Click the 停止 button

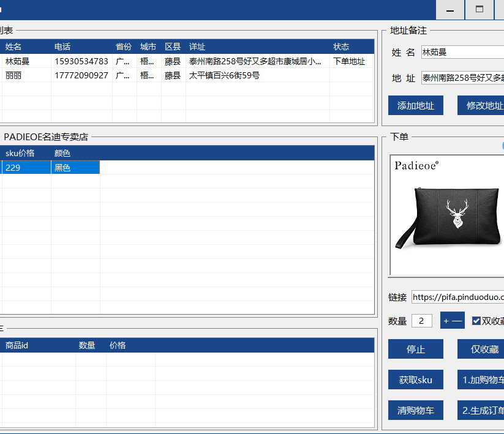(x=416, y=350)
